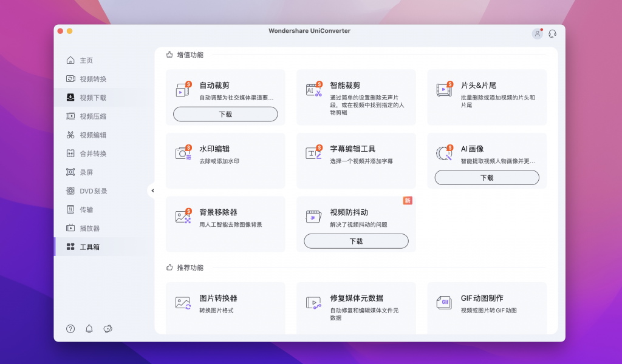Open the help question-mark icon
This screenshot has height=364, width=622.
70,328
